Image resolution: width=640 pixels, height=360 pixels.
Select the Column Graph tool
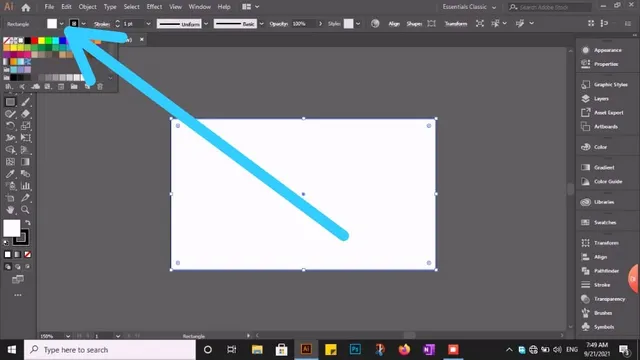pos(25,186)
